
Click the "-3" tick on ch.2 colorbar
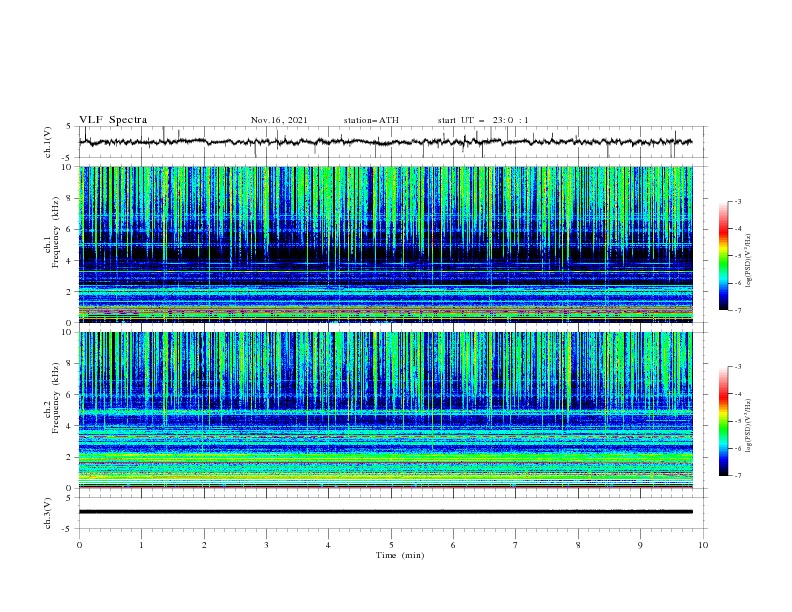738,367
